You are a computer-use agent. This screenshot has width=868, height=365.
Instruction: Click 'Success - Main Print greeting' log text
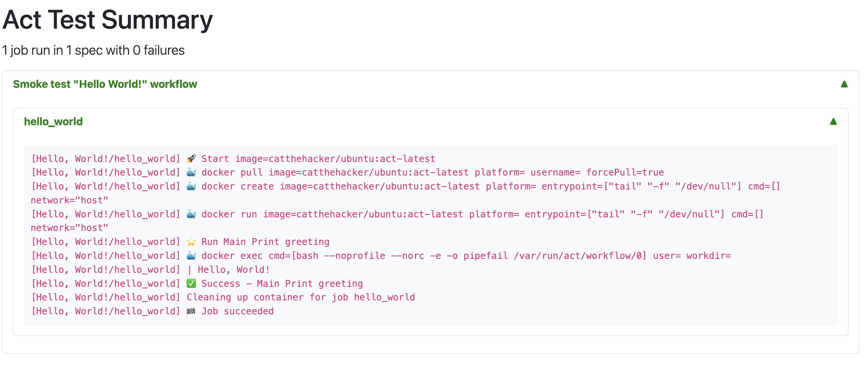(x=282, y=284)
